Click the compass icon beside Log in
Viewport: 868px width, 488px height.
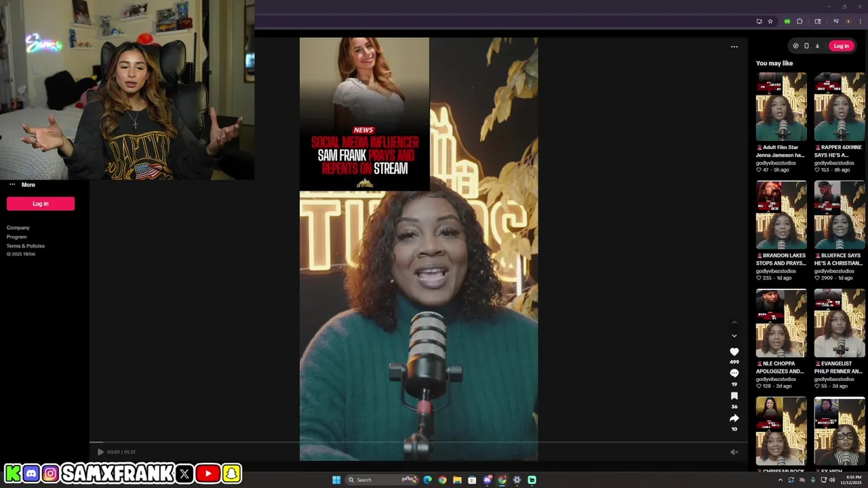[x=795, y=46]
